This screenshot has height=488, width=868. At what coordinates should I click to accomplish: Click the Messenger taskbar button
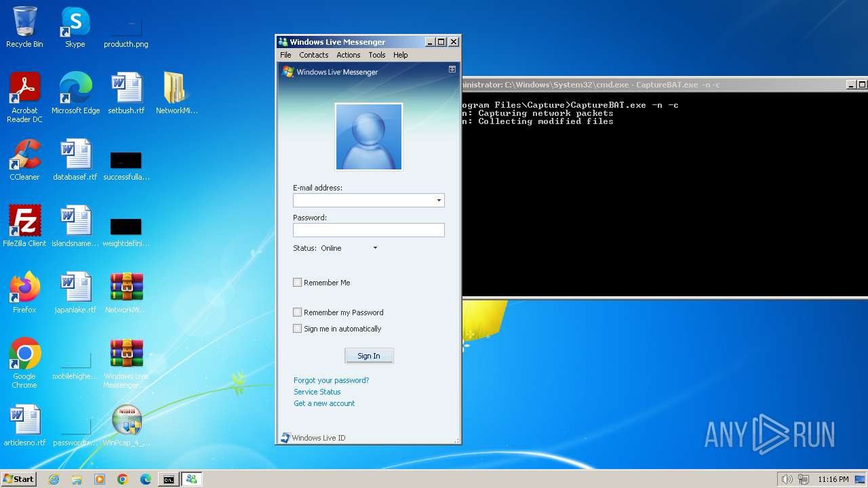191,479
